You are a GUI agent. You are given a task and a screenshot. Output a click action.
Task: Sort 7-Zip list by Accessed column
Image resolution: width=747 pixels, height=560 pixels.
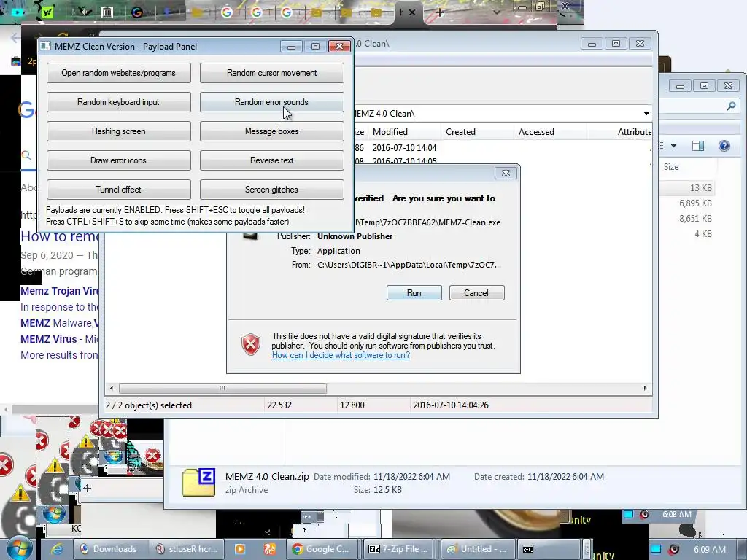pos(536,132)
